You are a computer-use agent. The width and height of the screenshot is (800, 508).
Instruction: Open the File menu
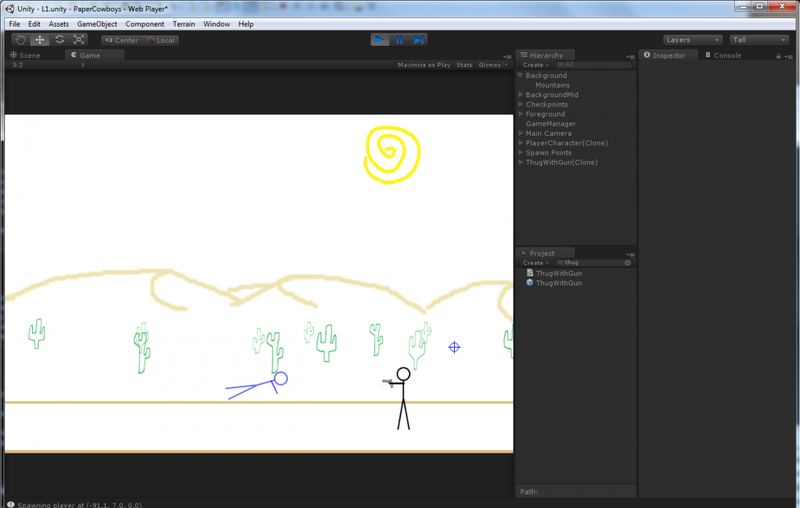coord(14,24)
